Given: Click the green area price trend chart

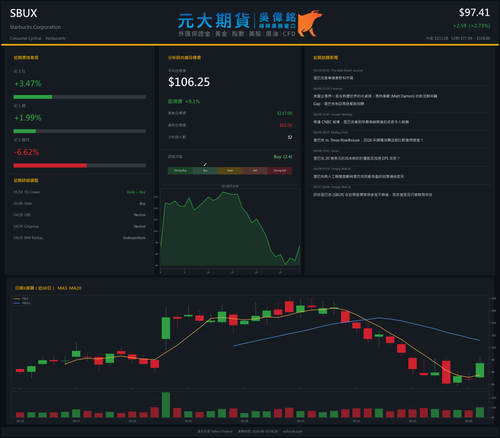Looking at the screenshot, I should click(x=230, y=230).
